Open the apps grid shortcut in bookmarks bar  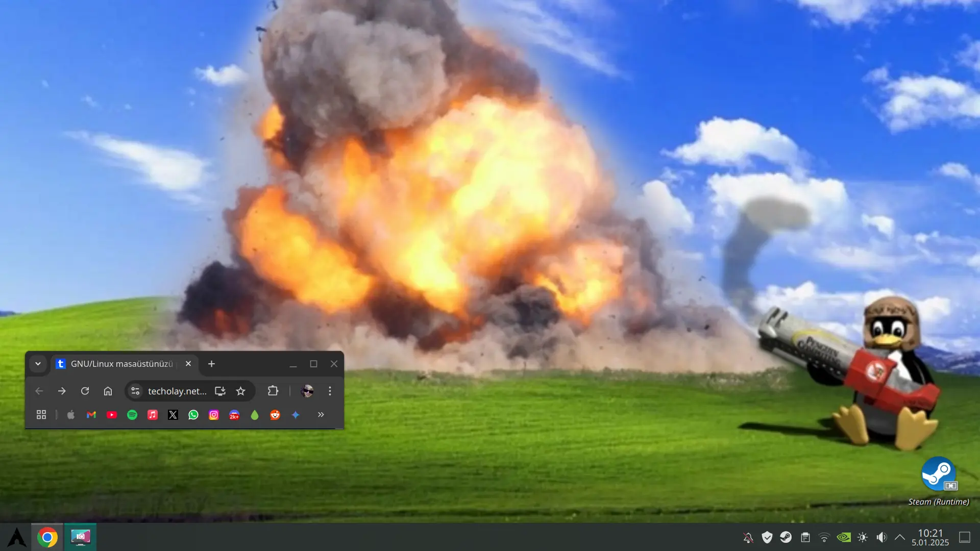pyautogui.click(x=41, y=415)
